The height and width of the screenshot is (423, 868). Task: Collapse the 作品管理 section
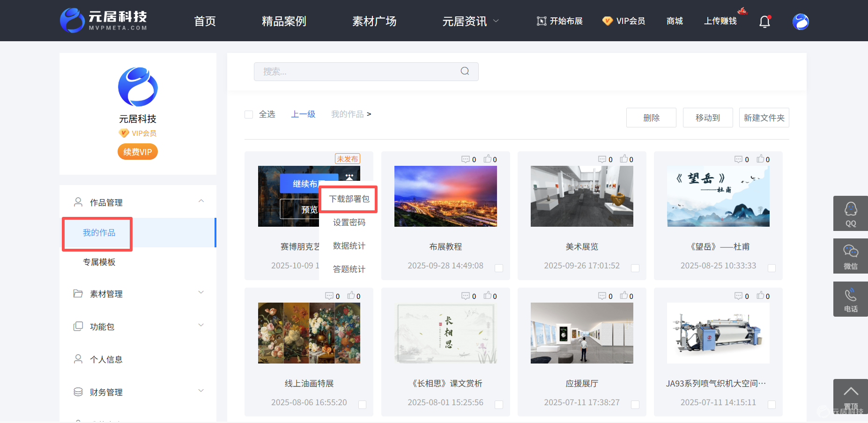click(x=201, y=201)
